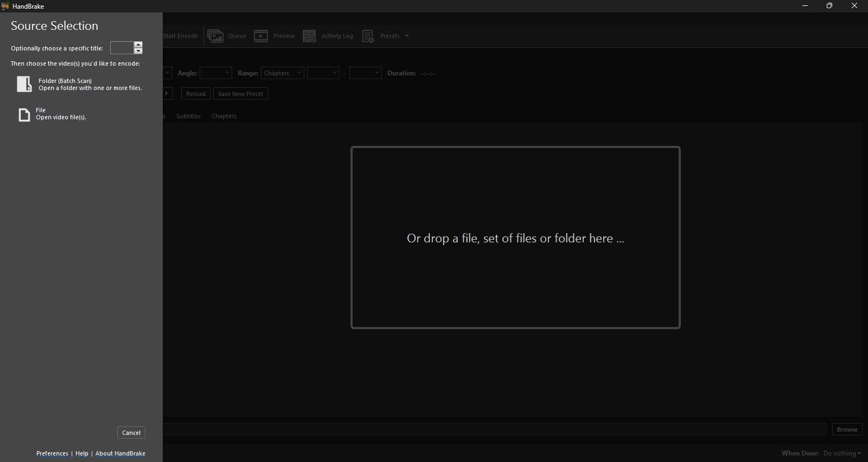868x462 pixels.
Task: Open the range end chapter dropdown
Action: coord(366,73)
